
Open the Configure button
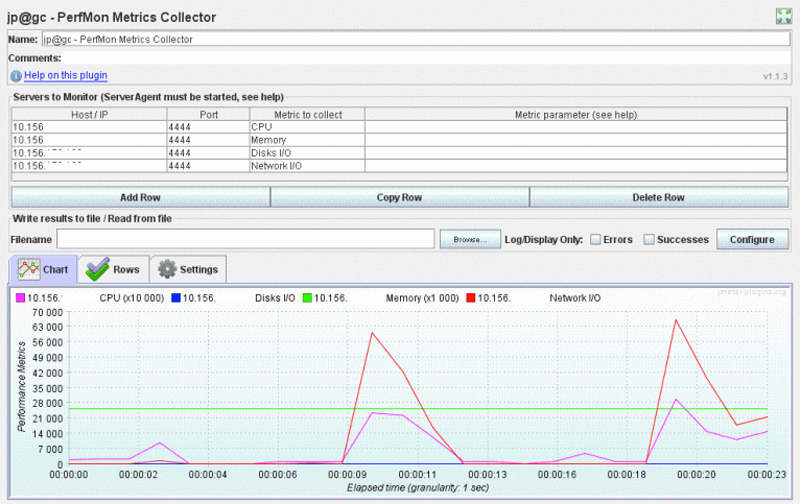click(x=752, y=240)
